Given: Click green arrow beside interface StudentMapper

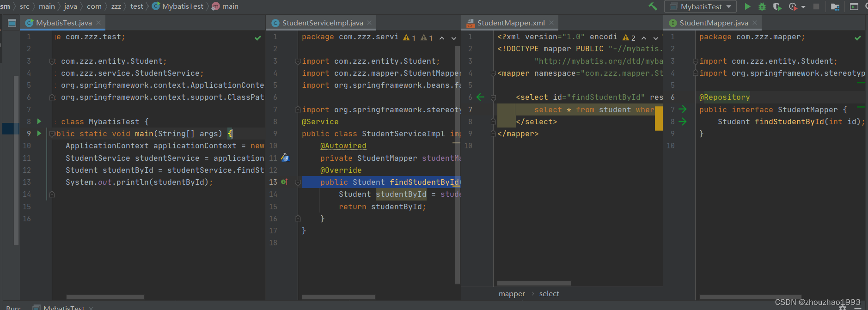Looking at the screenshot, I should [x=682, y=109].
